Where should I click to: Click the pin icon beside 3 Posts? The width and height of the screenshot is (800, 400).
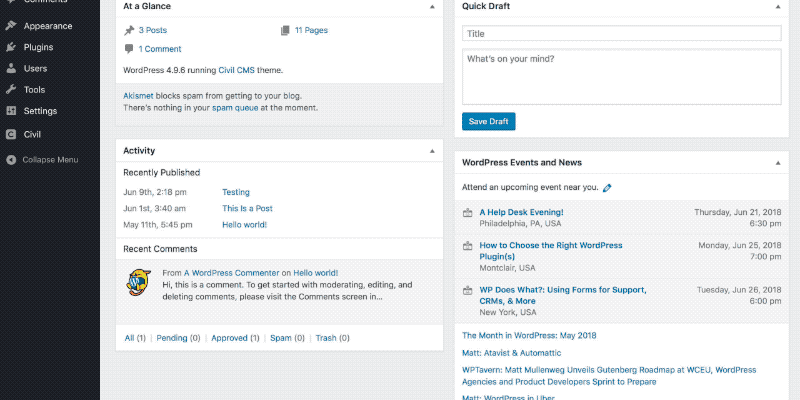(129, 31)
